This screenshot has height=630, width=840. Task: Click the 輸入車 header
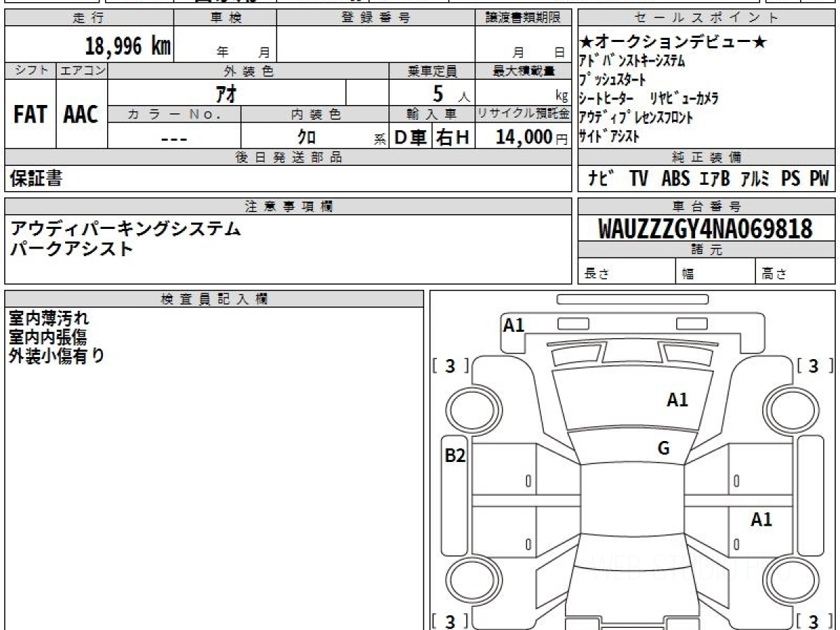coord(432,114)
